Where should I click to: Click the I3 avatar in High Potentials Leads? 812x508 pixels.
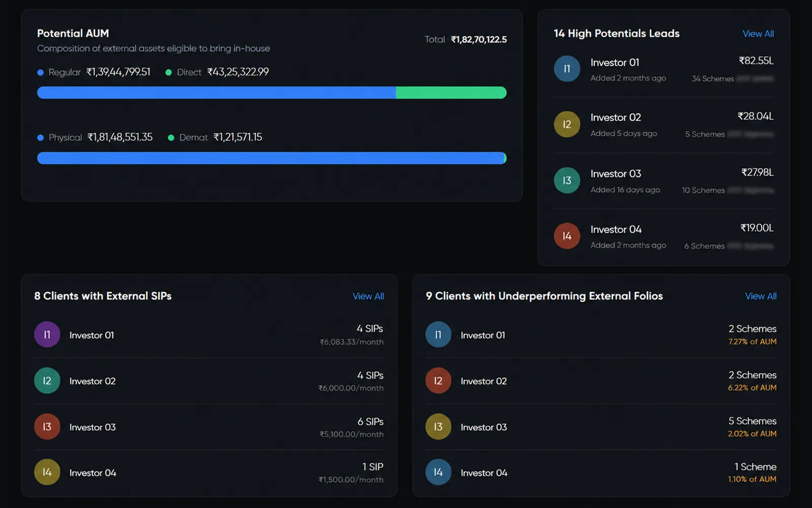(x=567, y=180)
